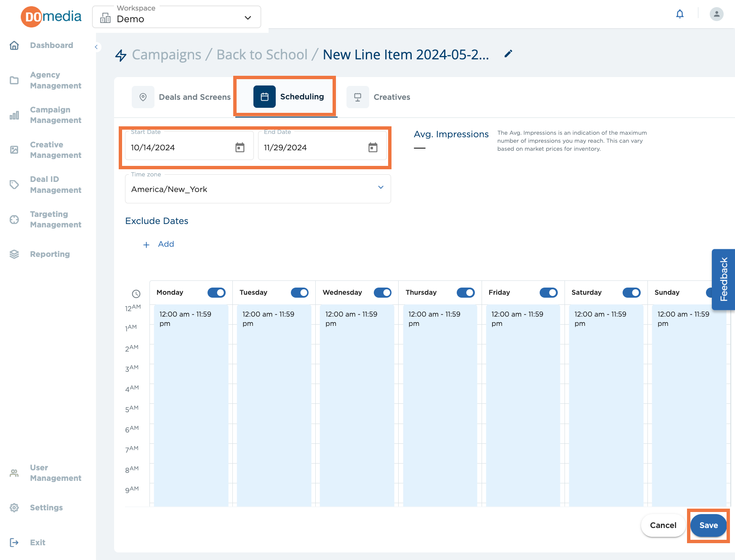Open User Management in sidebar

56,473
